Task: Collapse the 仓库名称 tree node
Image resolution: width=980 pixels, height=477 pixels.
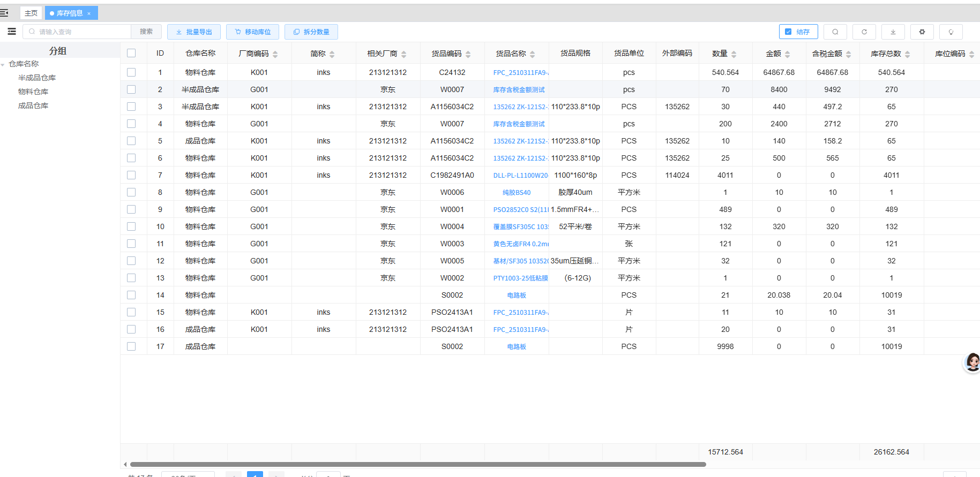Action: point(3,65)
